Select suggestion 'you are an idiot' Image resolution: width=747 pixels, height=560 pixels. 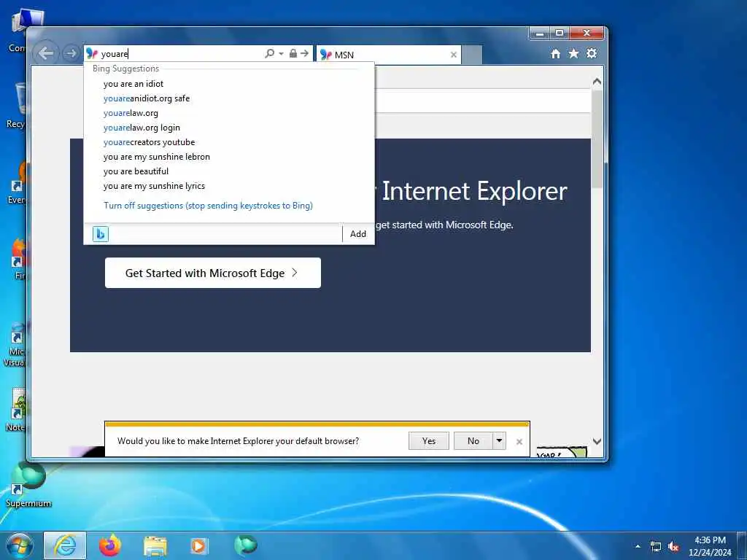coord(228,84)
